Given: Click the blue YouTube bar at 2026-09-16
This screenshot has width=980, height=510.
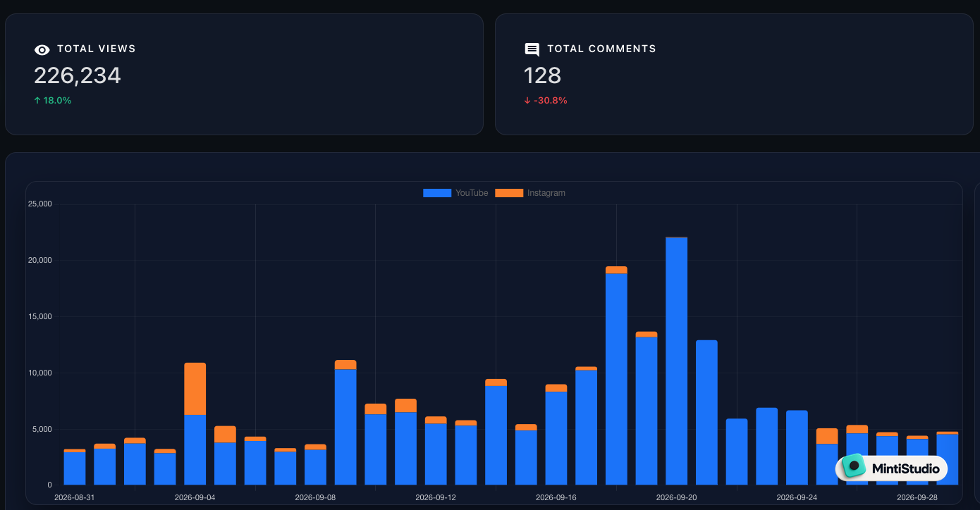Looking at the screenshot, I should point(556,438).
